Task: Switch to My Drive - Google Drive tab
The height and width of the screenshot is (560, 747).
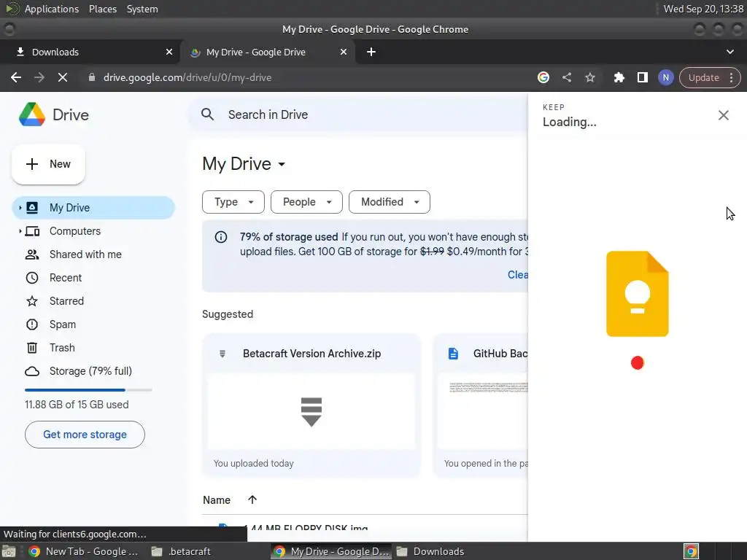Action: (x=268, y=52)
